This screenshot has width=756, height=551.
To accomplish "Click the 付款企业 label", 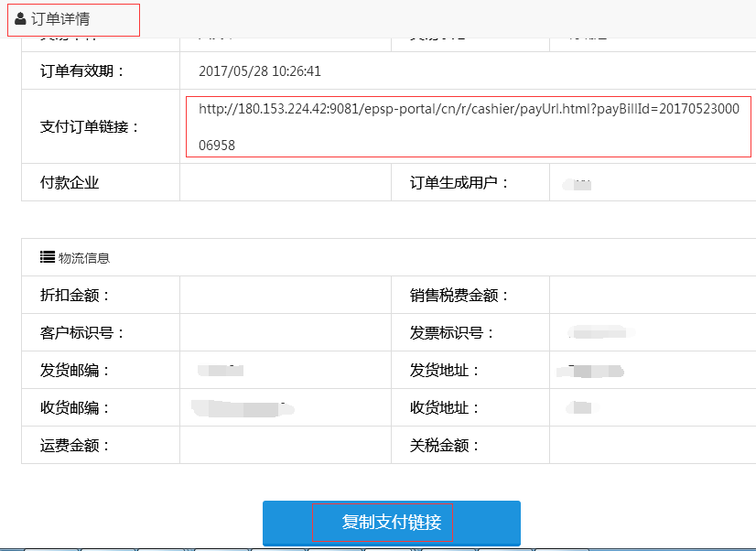I will tap(70, 182).
